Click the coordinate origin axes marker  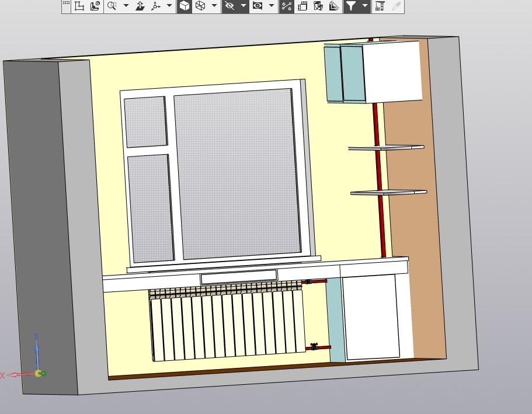pos(39,373)
